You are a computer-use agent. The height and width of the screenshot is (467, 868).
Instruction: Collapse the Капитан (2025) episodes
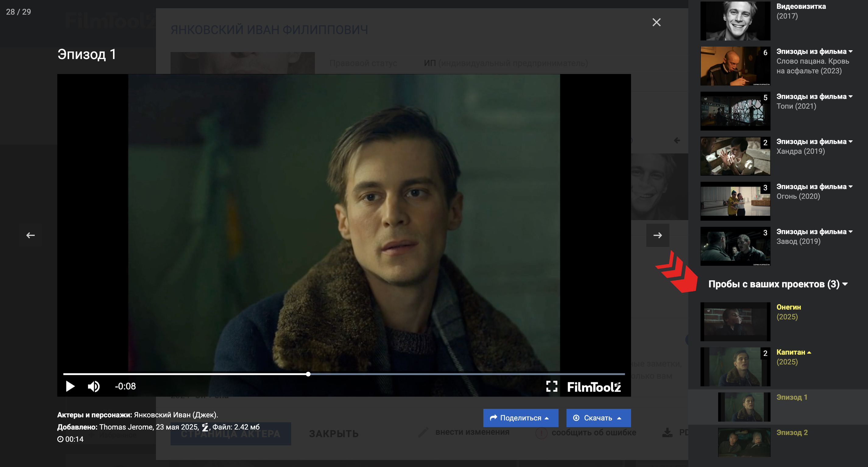[x=809, y=353]
